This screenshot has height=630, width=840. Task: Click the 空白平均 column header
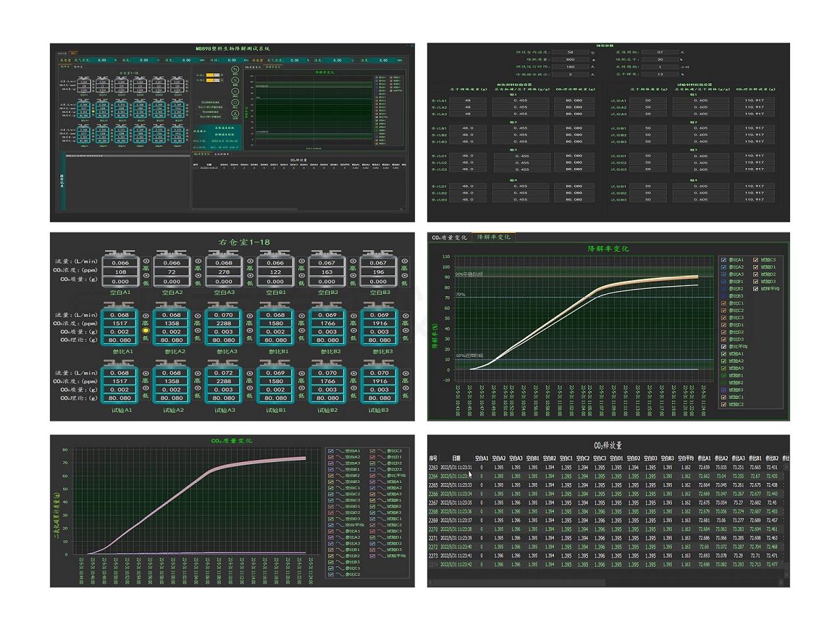685,458
